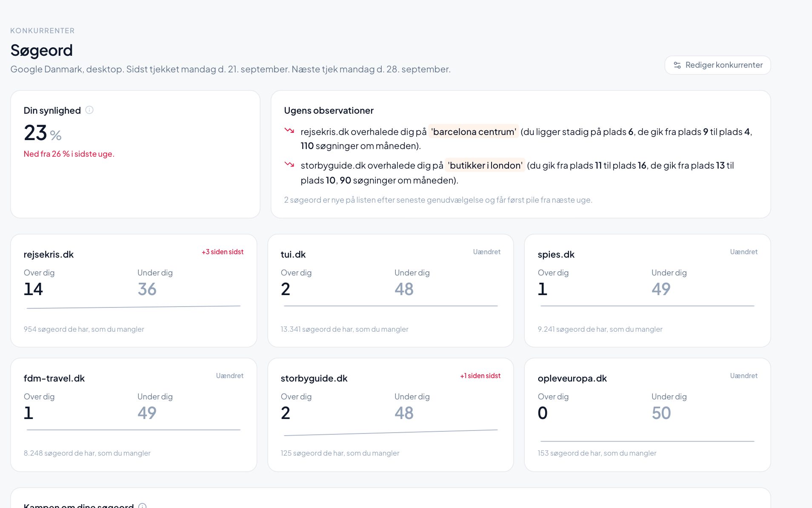Click the Uændret label on tui.dk card

point(487,252)
